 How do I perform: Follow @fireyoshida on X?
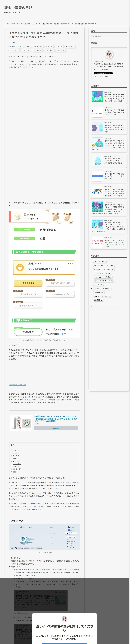[103, 73]
